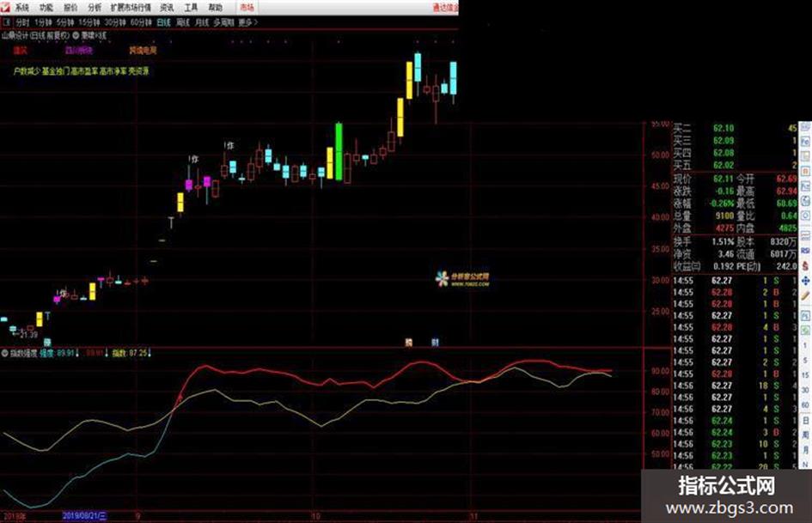Open the 资讯 menu
The height and width of the screenshot is (523, 812).
pyautogui.click(x=167, y=7)
